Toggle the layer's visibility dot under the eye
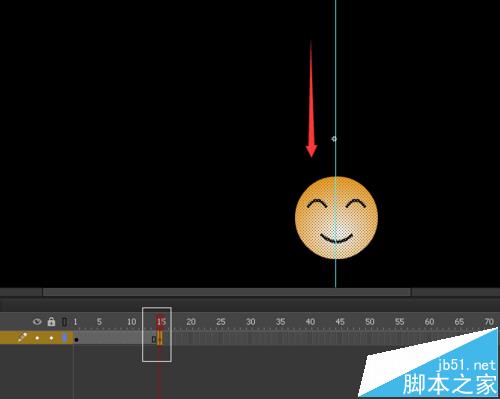500x399 pixels. [37, 338]
